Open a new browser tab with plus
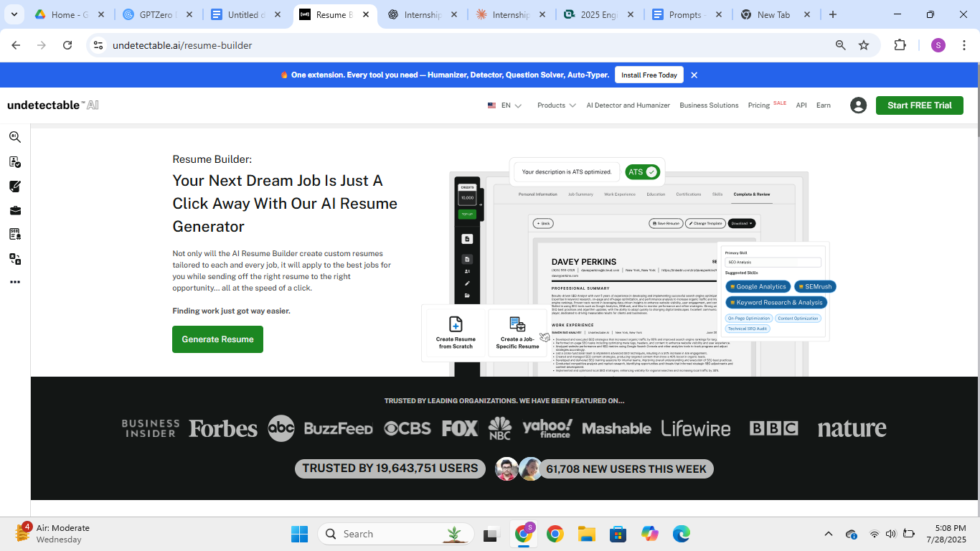This screenshot has width=980, height=551. (x=833, y=14)
